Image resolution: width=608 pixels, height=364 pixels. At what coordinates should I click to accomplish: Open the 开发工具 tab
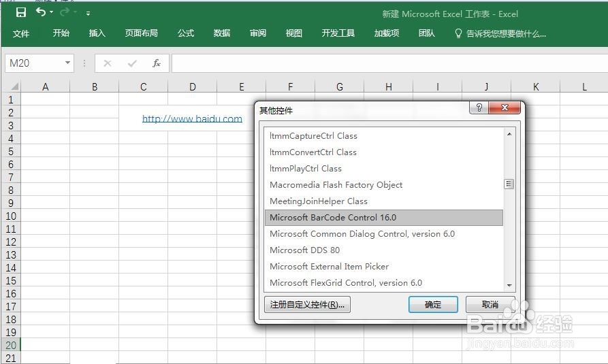tap(338, 33)
